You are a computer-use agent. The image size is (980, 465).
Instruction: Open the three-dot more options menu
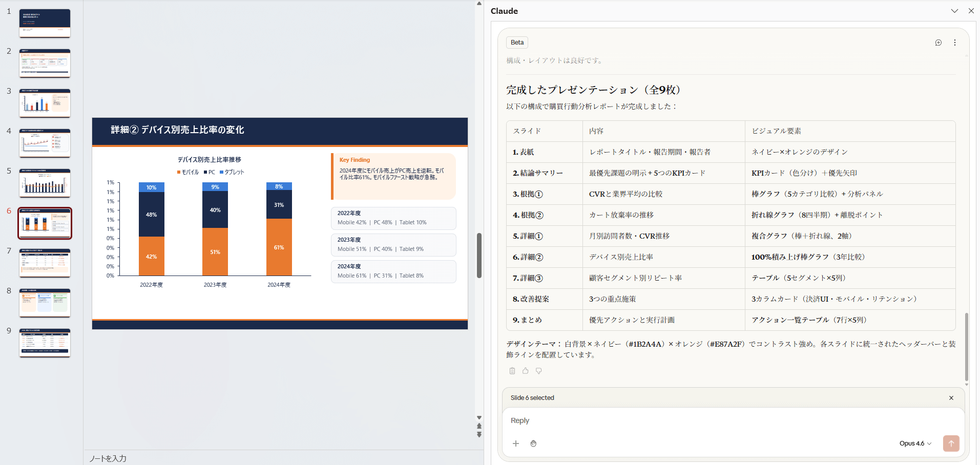tap(954, 43)
